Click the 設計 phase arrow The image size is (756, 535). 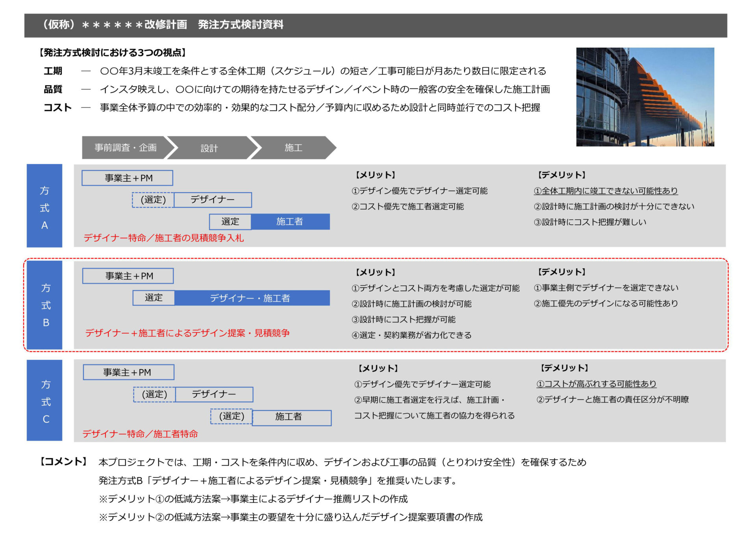(x=209, y=148)
